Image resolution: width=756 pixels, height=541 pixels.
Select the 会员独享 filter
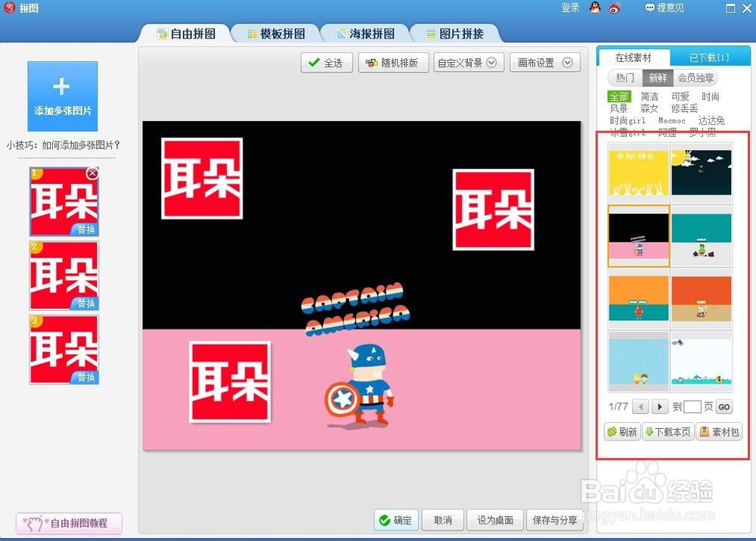click(x=696, y=78)
